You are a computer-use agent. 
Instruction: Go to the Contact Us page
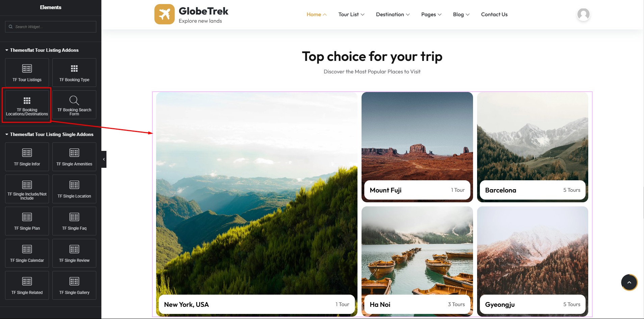point(494,14)
